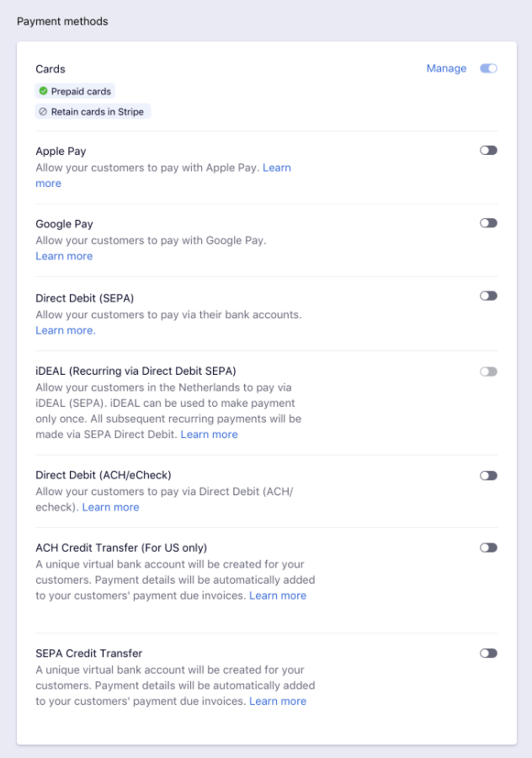The image size is (532, 758).
Task: Switch on Direct Debit (ACH/eCheck)
Action: 488,476
